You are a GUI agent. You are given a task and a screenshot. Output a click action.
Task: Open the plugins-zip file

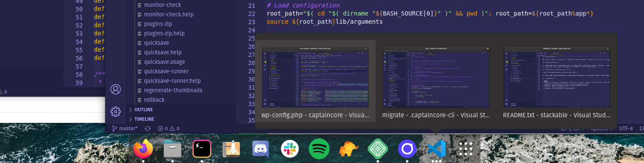tap(158, 24)
